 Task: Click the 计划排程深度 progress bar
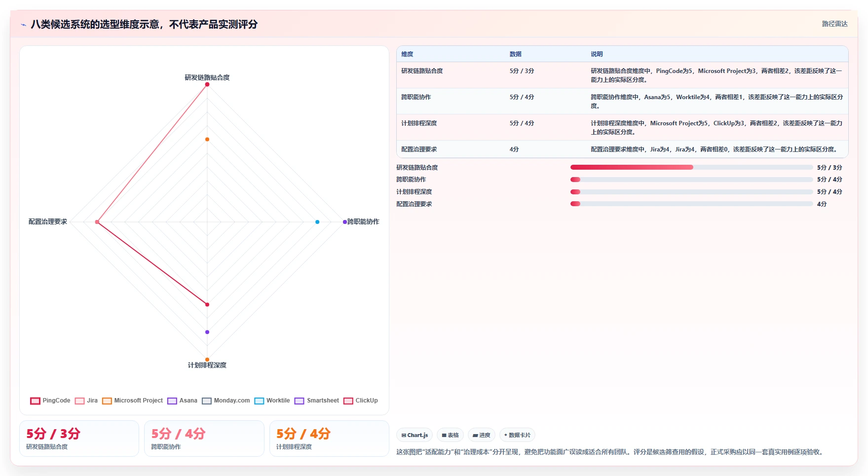[x=691, y=192]
